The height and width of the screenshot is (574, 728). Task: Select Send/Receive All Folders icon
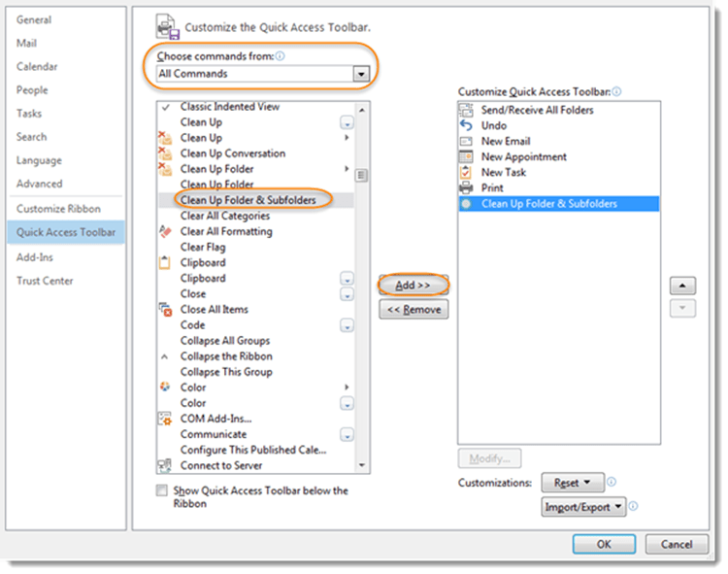pos(465,110)
